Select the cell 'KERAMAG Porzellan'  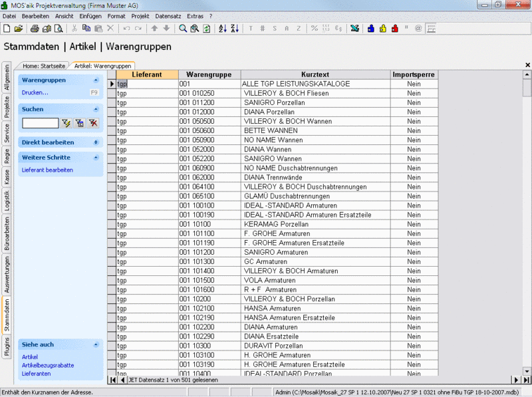(315, 224)
